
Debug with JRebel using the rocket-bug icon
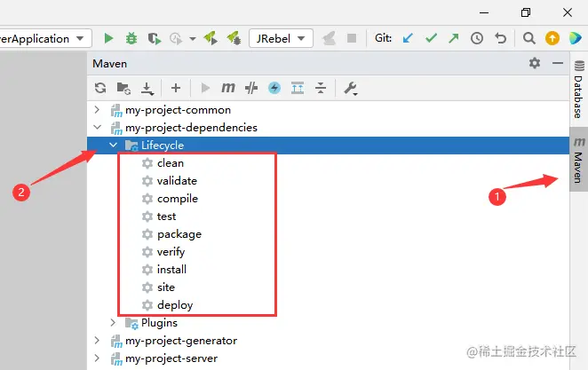pyautogui.click(x=234, y=38)
